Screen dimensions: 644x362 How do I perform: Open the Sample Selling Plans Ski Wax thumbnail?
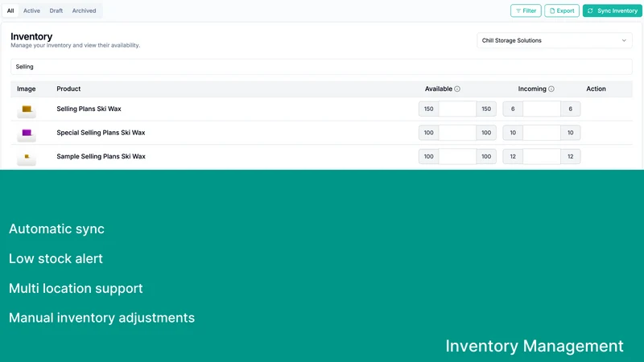(x=27, y=157)
